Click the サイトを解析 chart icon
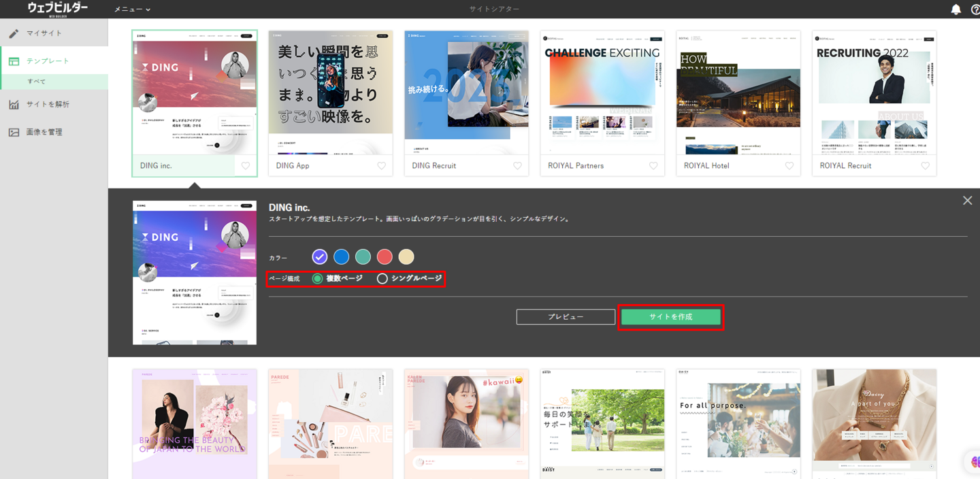This screenshot has width=980, height=479. 14,105
